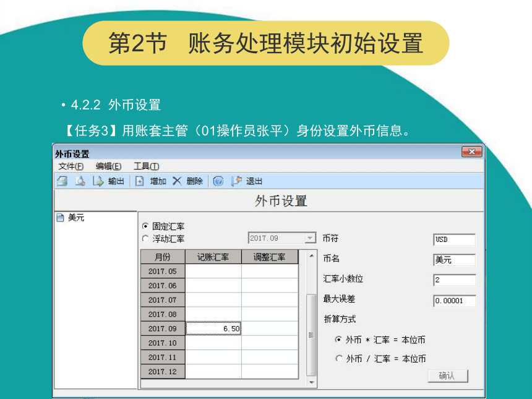
Task: Click the 退出 exit icon
Action: [x=236, y=181]
